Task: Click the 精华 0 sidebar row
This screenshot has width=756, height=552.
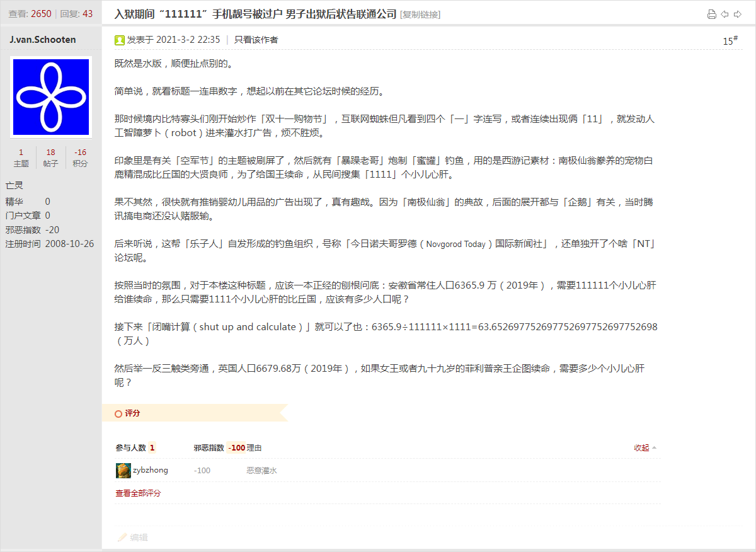Action: pyautogui.click(x=28, y=202)
